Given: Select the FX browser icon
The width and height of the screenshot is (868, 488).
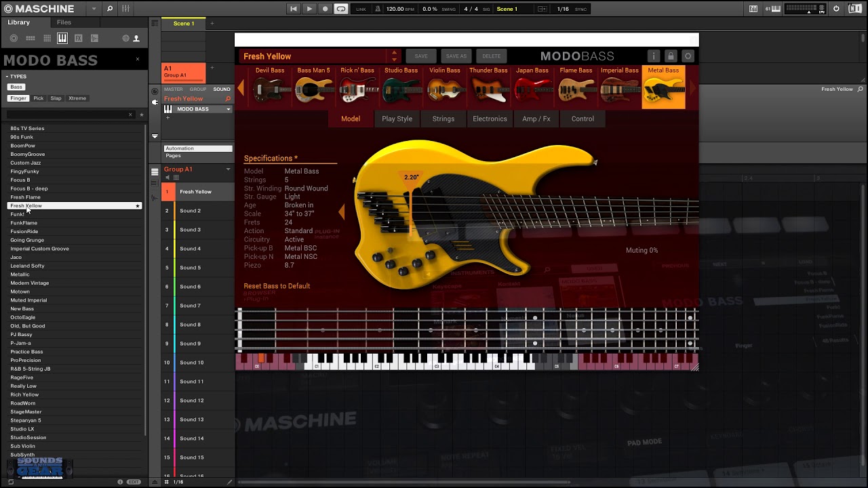Looking at the screenshot, I should point(79,39).
